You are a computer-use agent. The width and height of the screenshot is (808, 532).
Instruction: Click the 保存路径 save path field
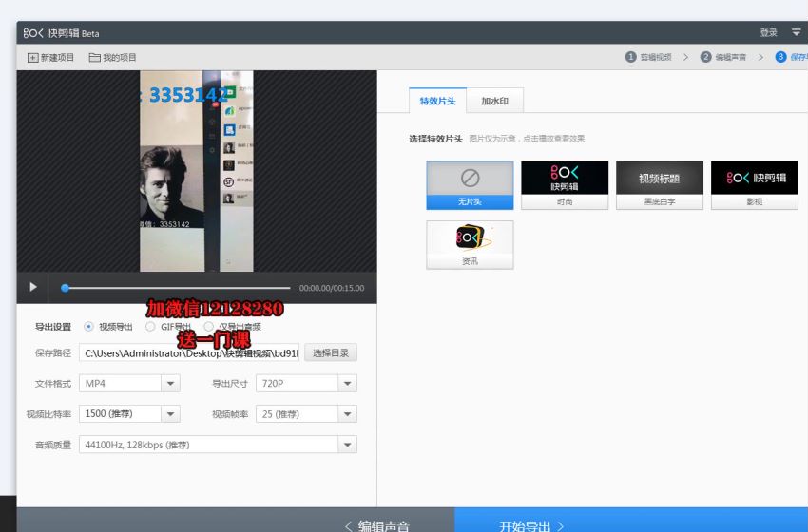click(x=189, y=353)
